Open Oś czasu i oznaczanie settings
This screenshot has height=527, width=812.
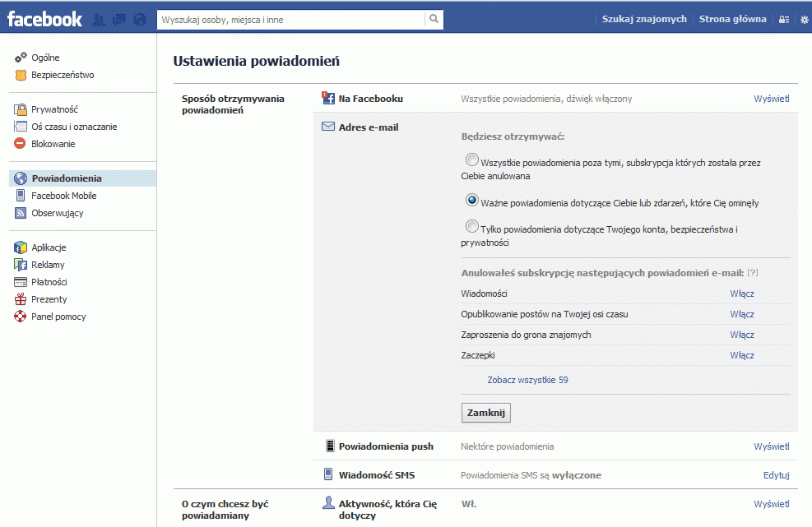click(x=75, y=127)
